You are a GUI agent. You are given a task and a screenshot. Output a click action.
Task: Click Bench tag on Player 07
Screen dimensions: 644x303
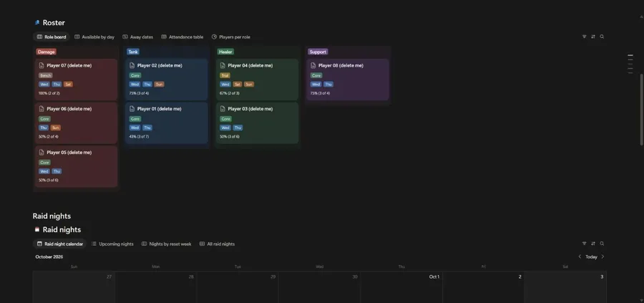[x=46, y=76]
